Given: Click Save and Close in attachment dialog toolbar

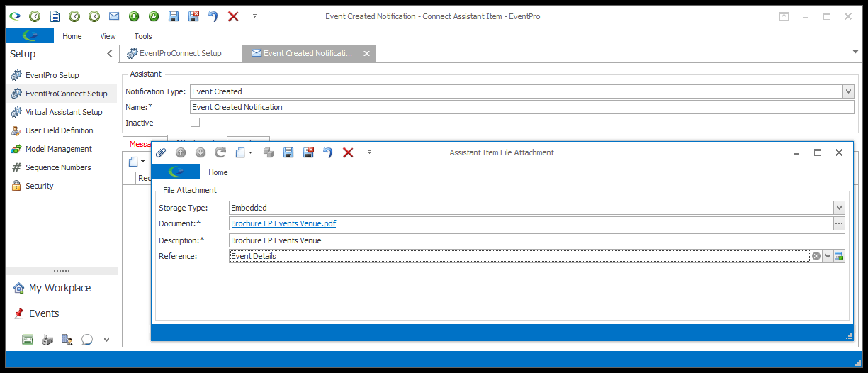Looking at the screenshot, I should [x=308, y=152].
